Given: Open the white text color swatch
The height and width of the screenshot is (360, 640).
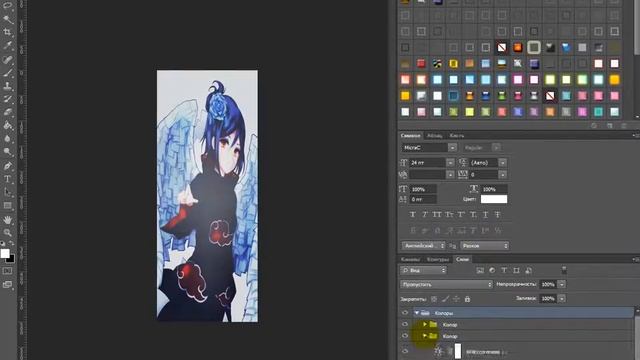Looking at the screenshot, I should point(494,199).
